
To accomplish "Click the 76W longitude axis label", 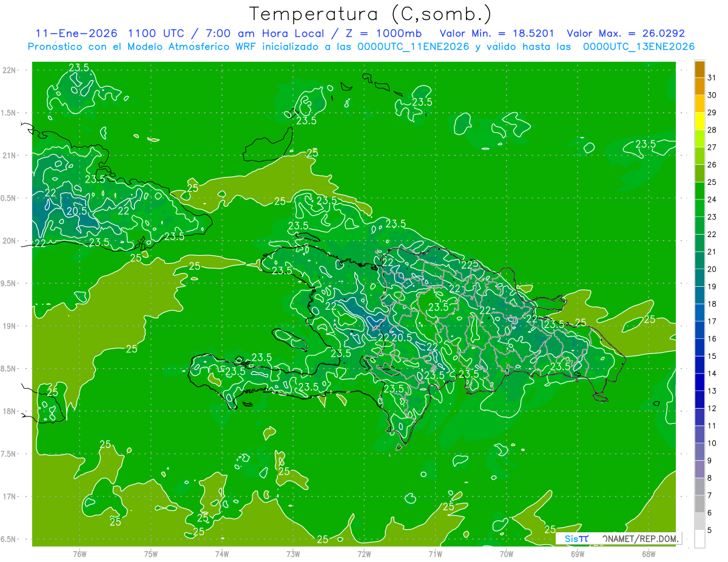I will coord(79,554).
